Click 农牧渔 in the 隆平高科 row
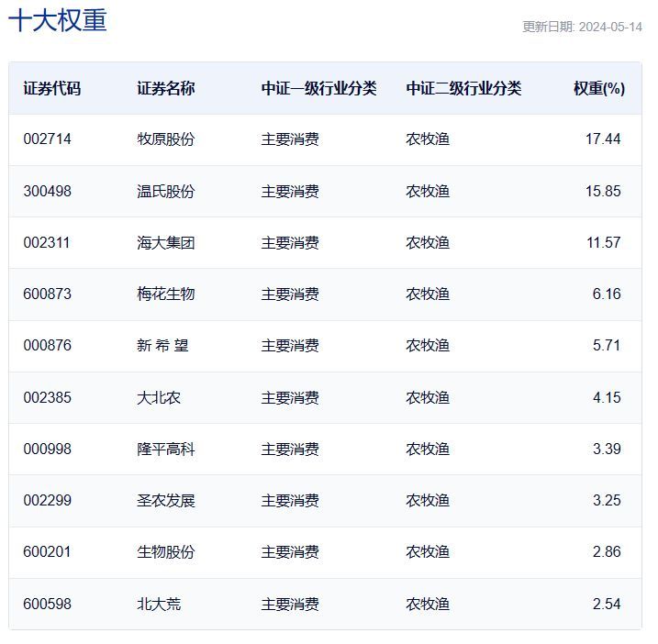The height and width of the screenshot is (644, 658). [x=428, y=449]
